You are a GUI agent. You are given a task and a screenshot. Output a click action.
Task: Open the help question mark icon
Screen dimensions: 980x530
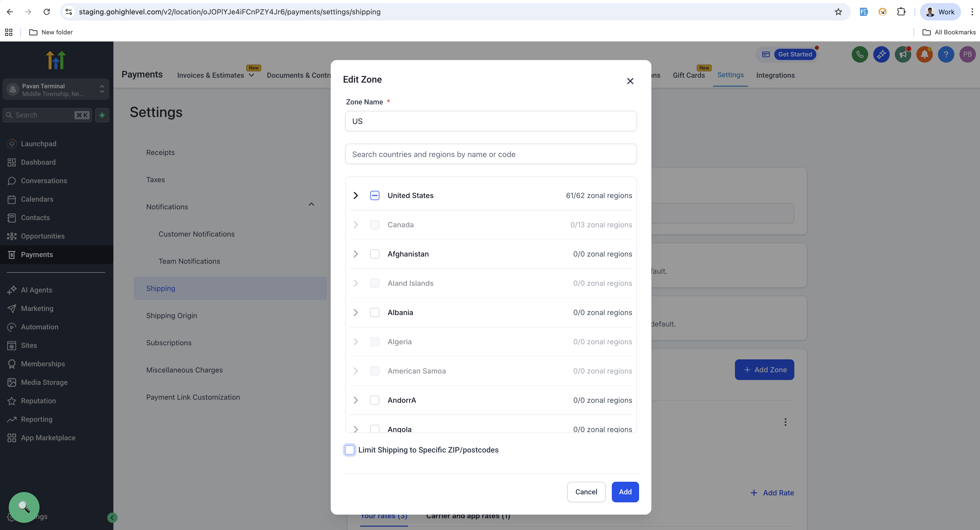pyautogui.click(x=946, y=54)
